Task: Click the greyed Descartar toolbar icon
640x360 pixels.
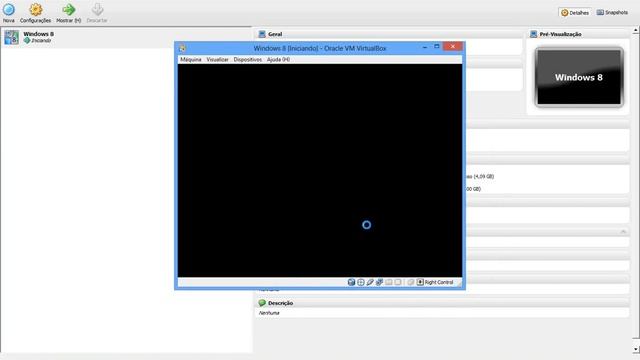Action: [97, 9]
